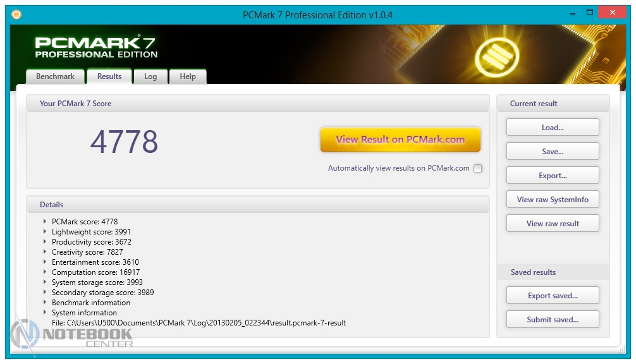This screenshot has width=636, height=364.
Task: Click the Export... button
Action: [x=553, y=176]
